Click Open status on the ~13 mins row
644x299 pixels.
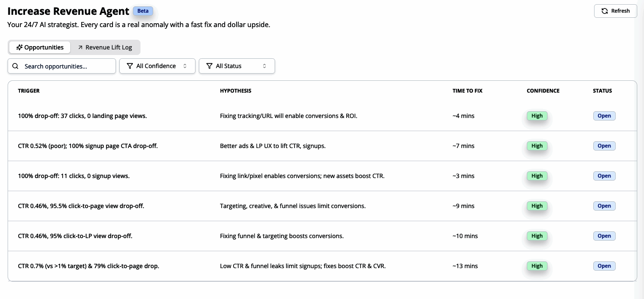tap(604, 266)
